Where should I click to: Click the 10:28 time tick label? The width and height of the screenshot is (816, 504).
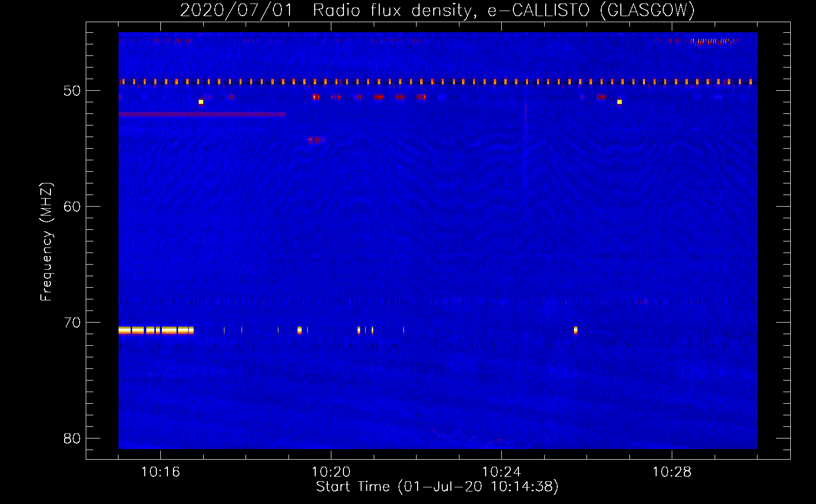click(672, 472)
